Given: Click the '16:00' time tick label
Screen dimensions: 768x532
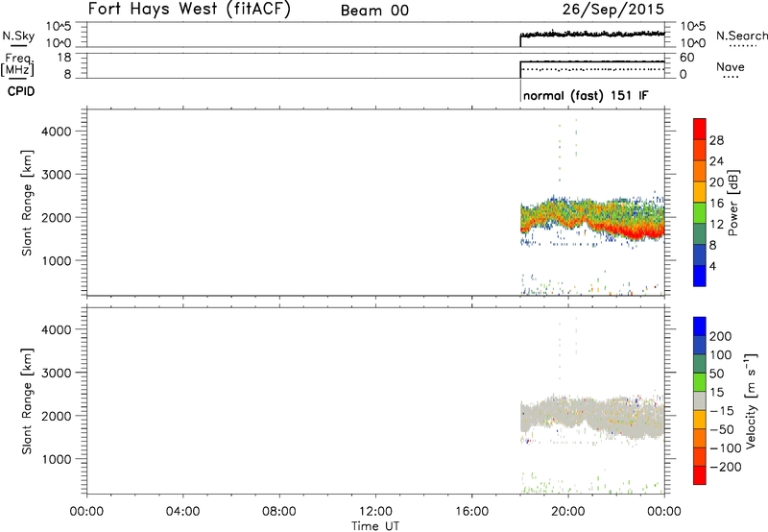Looking at the screenshot, I should pos(471,512).
